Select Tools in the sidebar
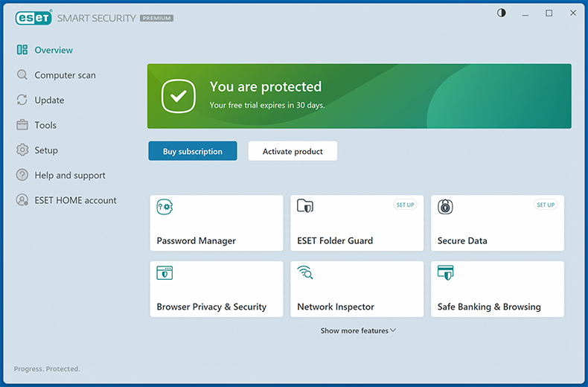 click(x=45, y=125)
